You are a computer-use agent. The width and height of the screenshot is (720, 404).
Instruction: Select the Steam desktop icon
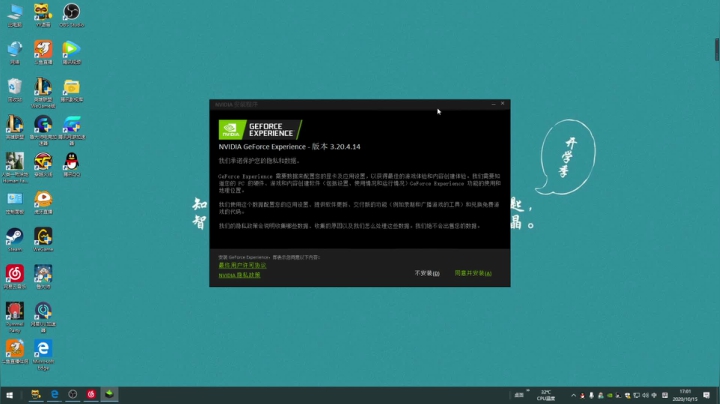click(x=15, y=240)
